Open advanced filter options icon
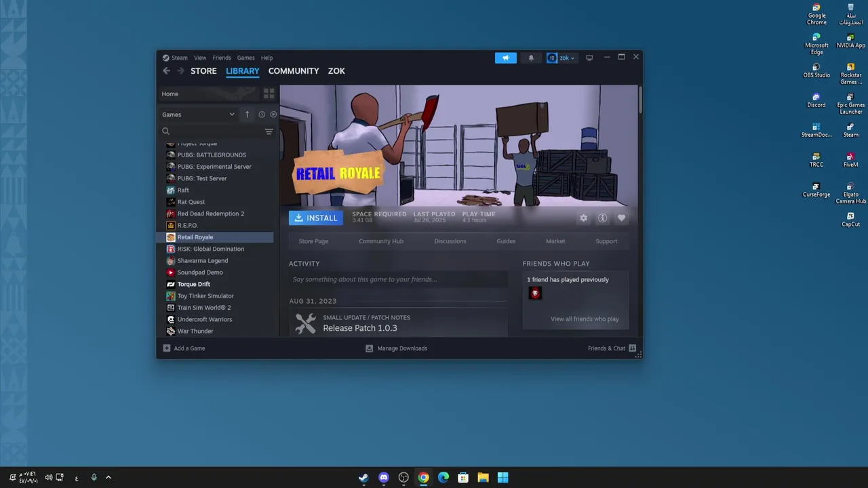The image size is (868, 488). point(269,131)
